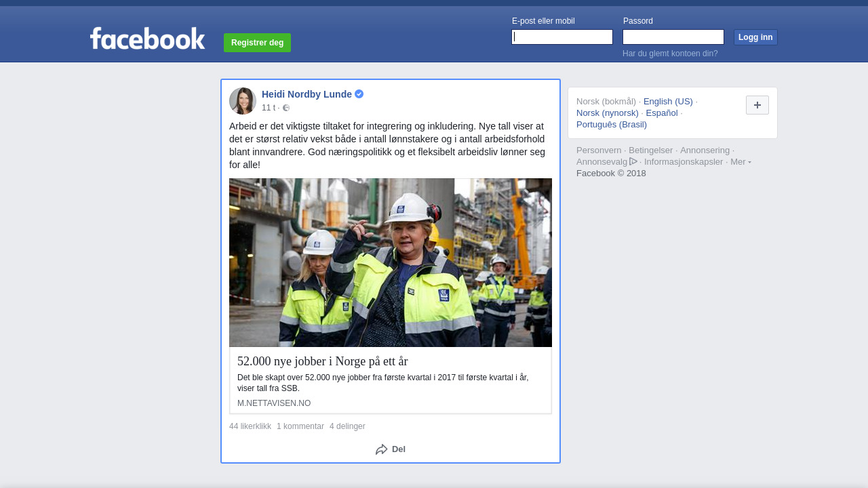Click the Facebook logo
The width and height of the screenshot is (868, 488).
coord(147,39)
